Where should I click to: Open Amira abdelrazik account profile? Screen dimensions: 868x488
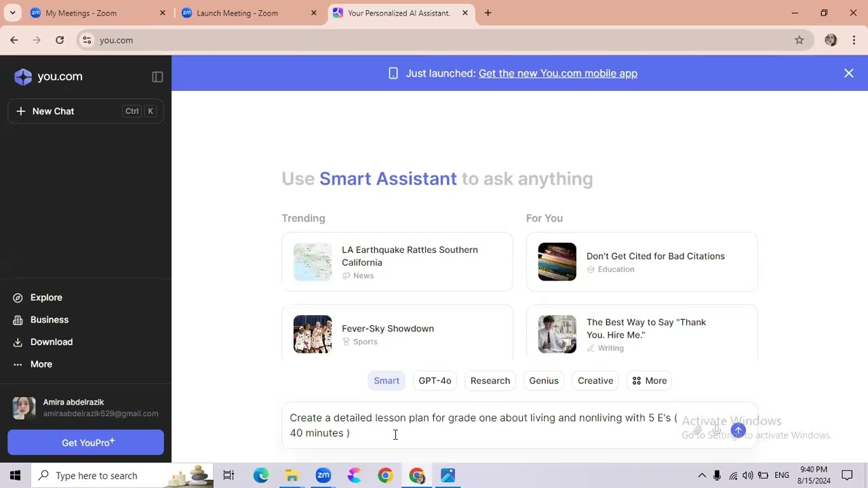coord(85,407)
